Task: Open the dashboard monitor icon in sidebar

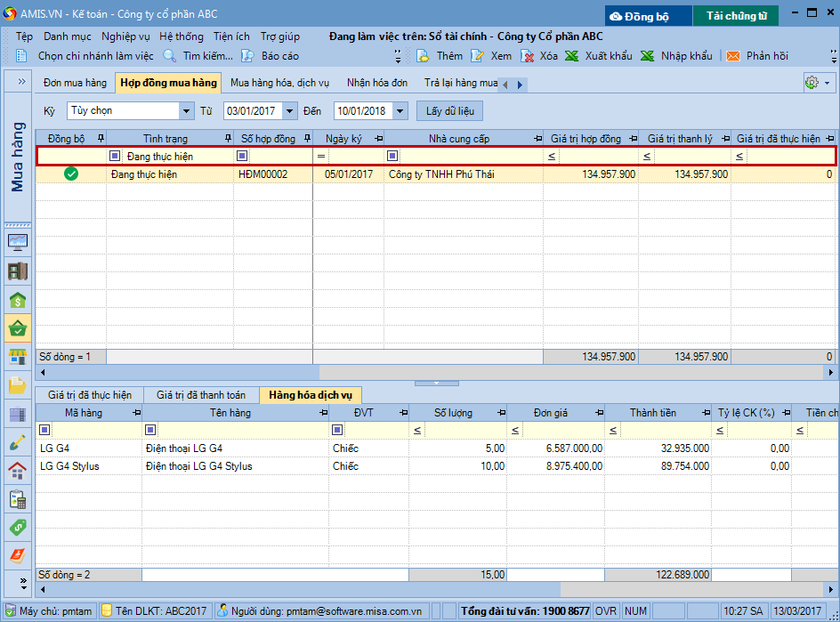Action: coord(18,243)
